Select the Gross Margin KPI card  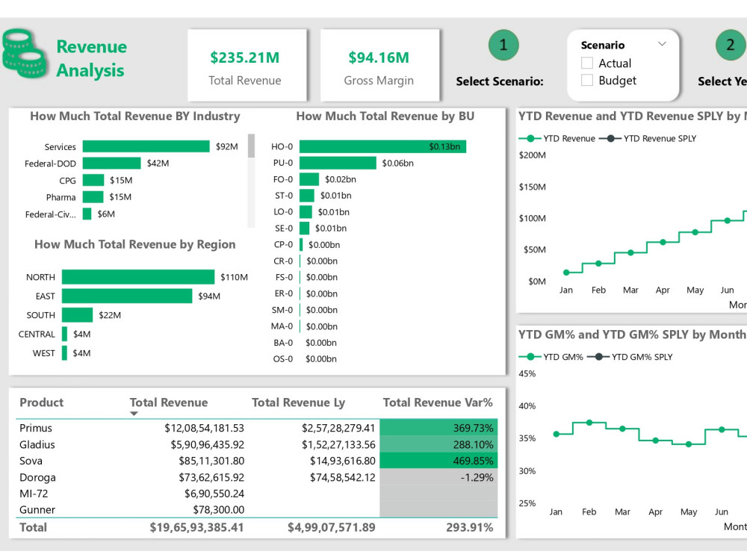tap(379, 65)
